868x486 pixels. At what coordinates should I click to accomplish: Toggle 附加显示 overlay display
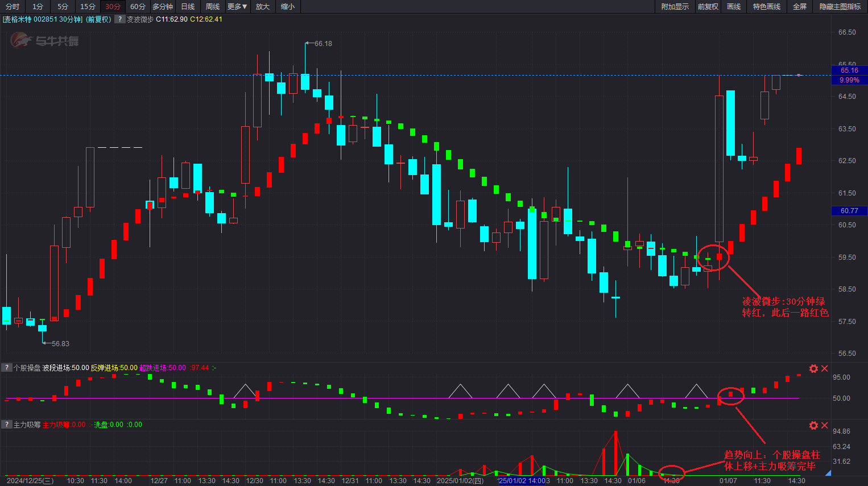click(675, 7)
